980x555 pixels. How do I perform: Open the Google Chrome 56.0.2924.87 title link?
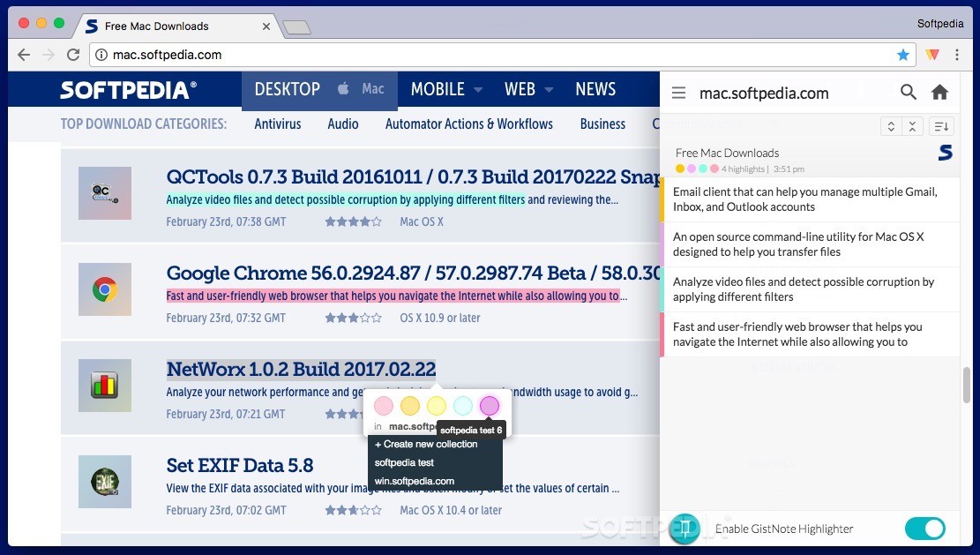tap(413, 274)
